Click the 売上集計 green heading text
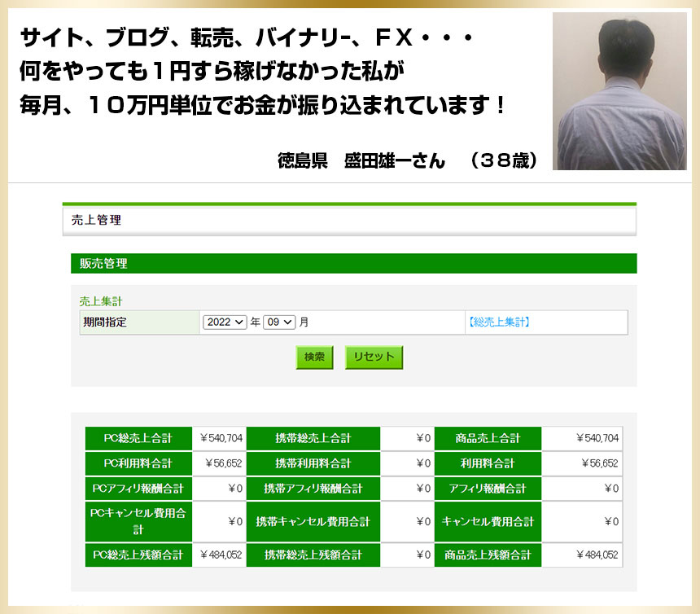Viewport: 700px width, 614px height. pos(101,301)
